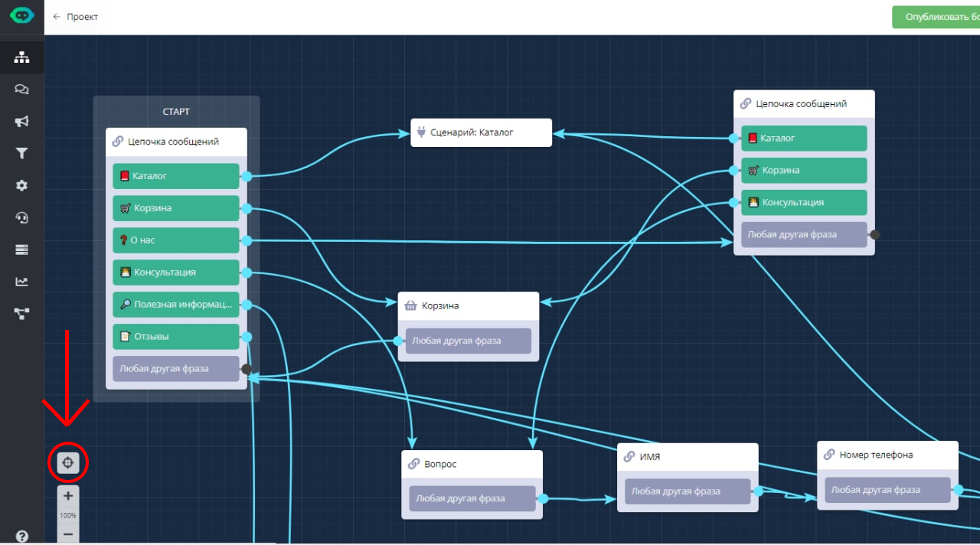Screen dimensions: 980x545
Task: Open the bot structure sitemap icon in sidebar
Action: click(21, 57)
